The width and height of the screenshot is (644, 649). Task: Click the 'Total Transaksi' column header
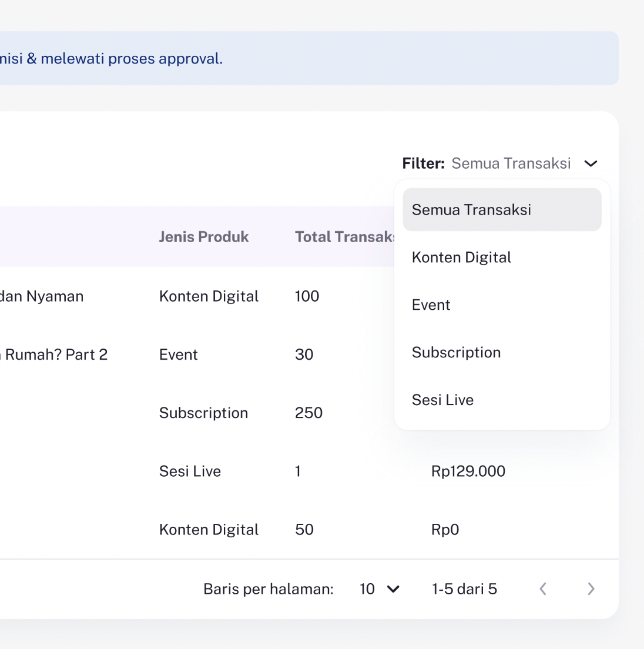point(345,237)
